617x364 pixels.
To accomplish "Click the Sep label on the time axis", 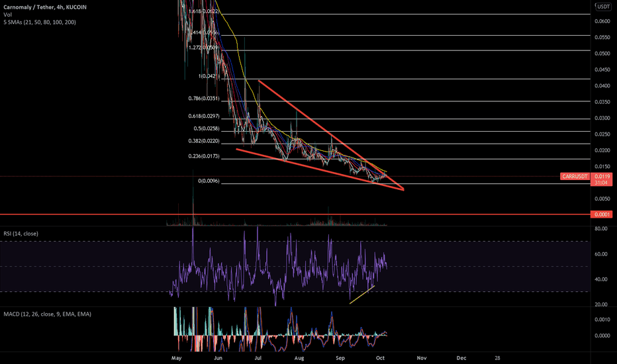I will (340, 357).
